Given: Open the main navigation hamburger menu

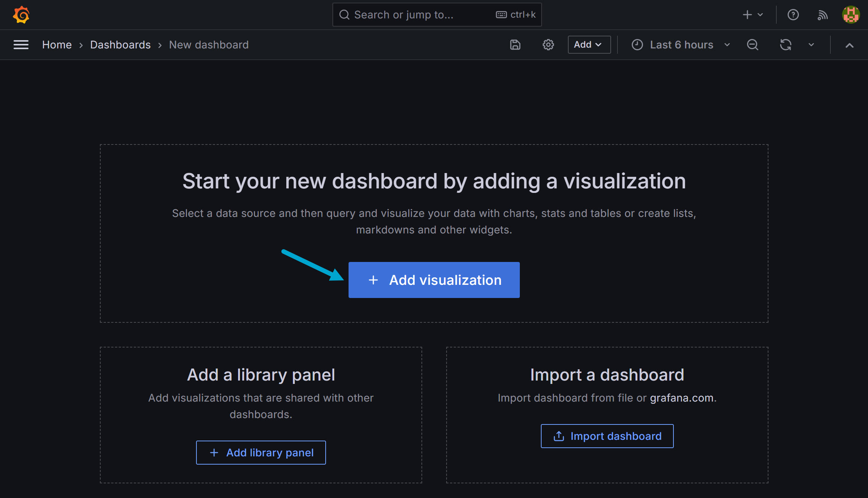Looking at the screenshot, I should pos(21,45).
